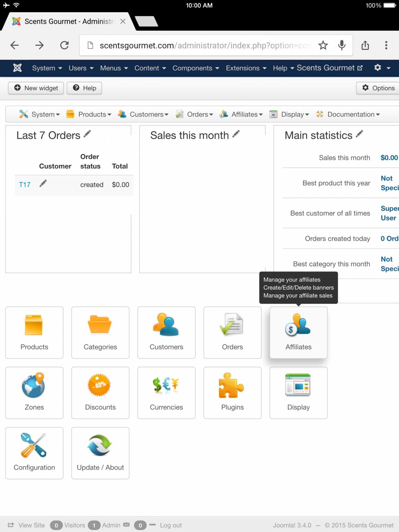This screenshot has height=532, width=399.
Task: Open the Zones globe icon
Action: 34,393
